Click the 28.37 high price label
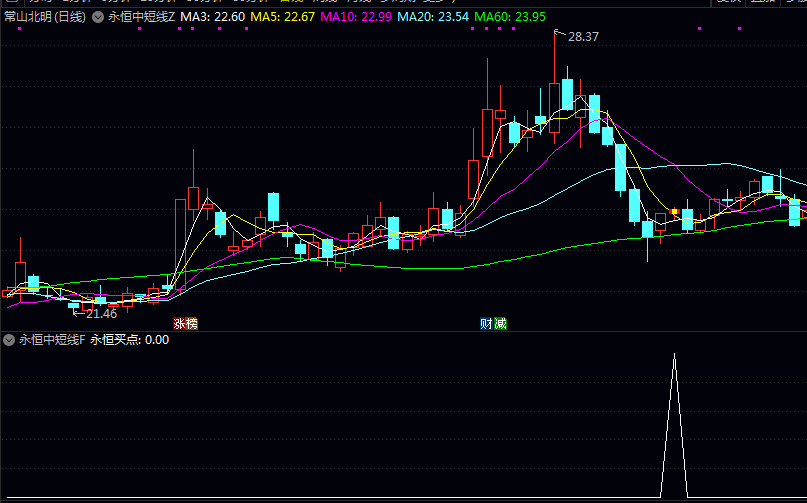This screenshot has height=503, width=807. pos(583,37)
